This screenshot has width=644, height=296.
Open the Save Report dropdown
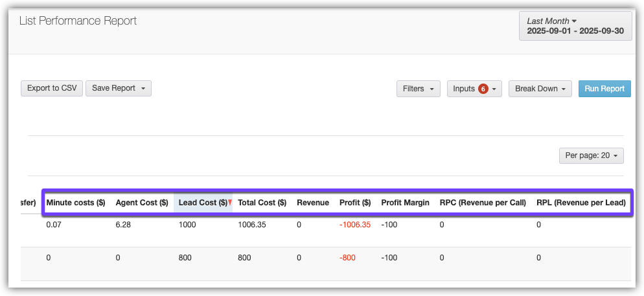(x=118, y=88)
